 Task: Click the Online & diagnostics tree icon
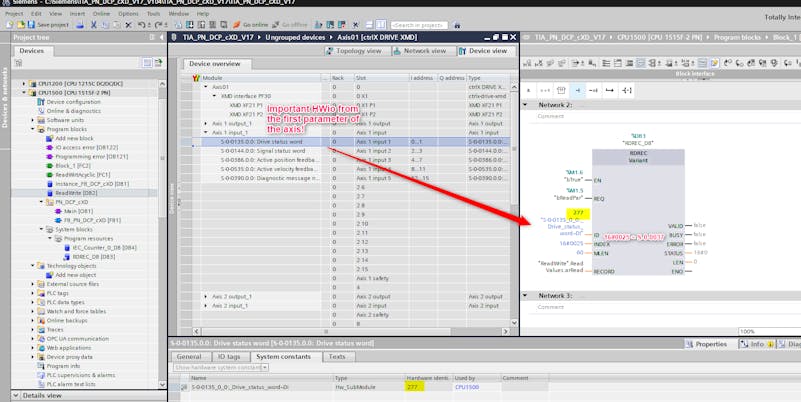pos(41,111)
